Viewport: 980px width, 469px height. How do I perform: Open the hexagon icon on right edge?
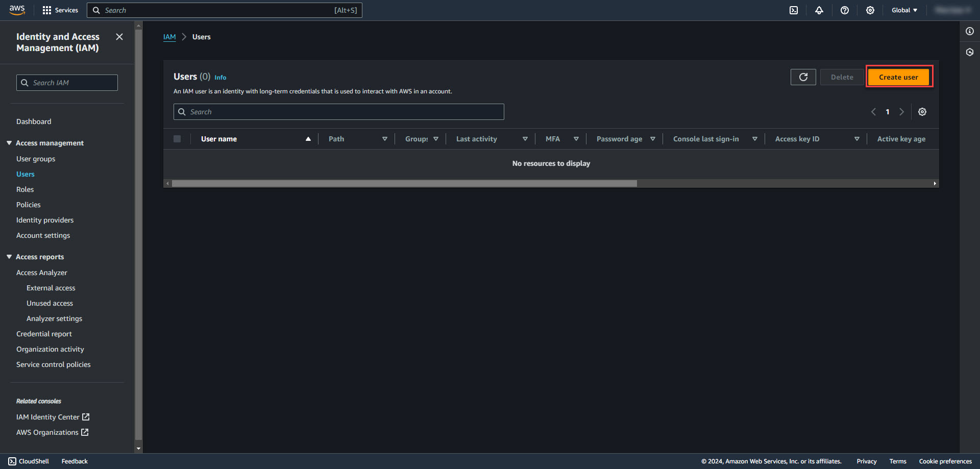click(970, 52)
